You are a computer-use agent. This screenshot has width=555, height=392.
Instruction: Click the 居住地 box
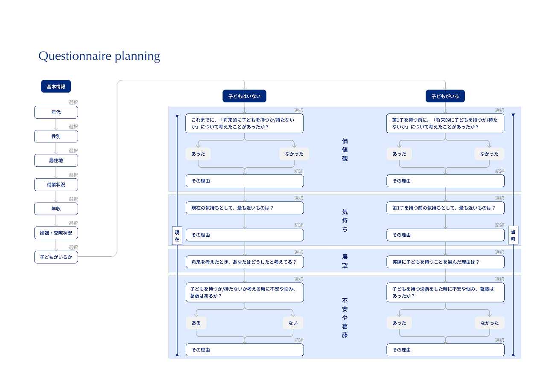pyautogui.click(x=56, y=160)
